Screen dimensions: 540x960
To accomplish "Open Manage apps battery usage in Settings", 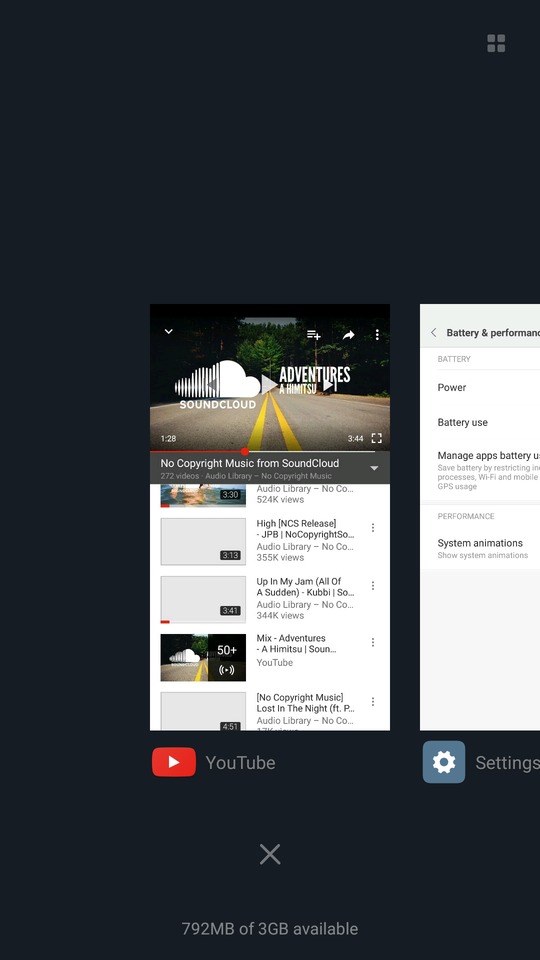I will point(480,470).
